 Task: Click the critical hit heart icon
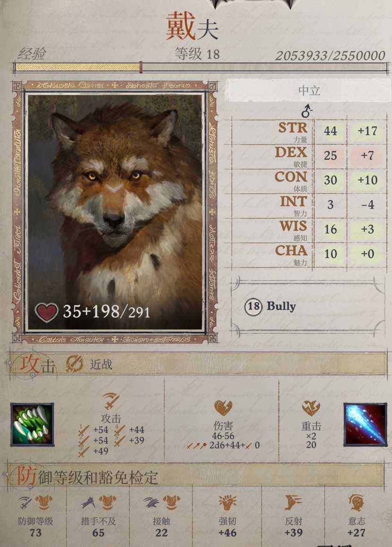(311, 408)
